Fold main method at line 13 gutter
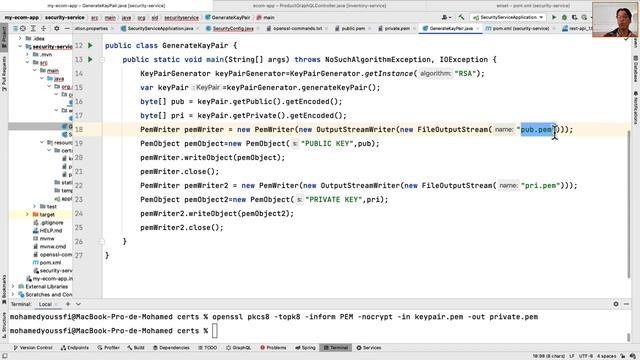 [x=102, y=59]
